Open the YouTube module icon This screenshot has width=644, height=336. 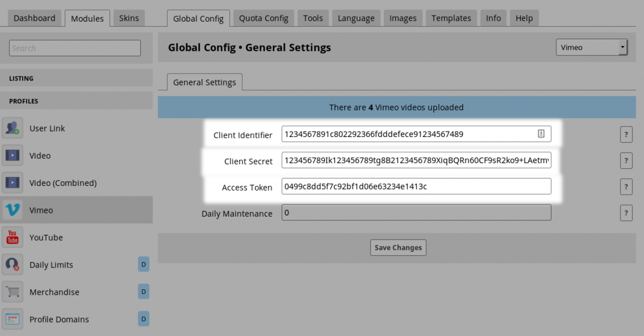pos(13,237)
